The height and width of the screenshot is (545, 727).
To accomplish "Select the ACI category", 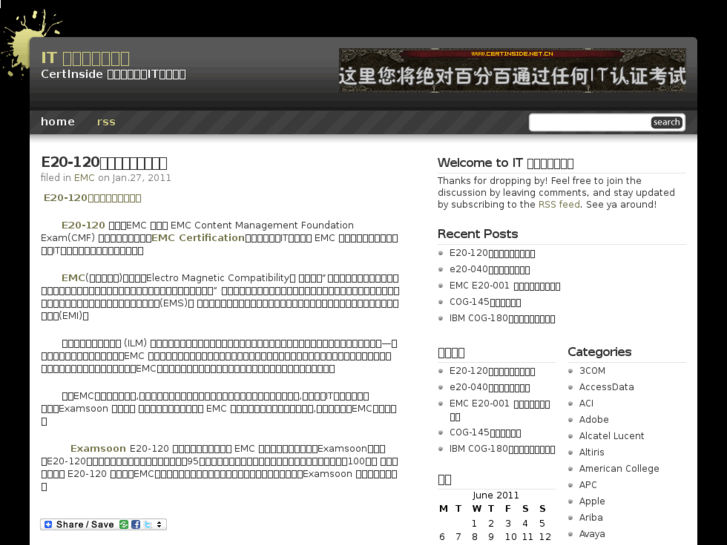I will [586, 403].
